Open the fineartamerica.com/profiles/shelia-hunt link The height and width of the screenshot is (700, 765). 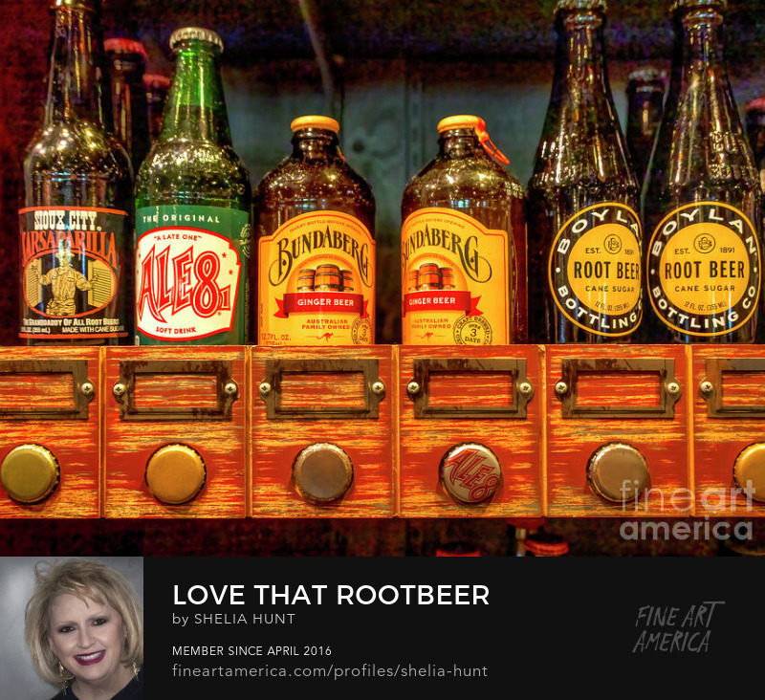[x=330, y=670]
